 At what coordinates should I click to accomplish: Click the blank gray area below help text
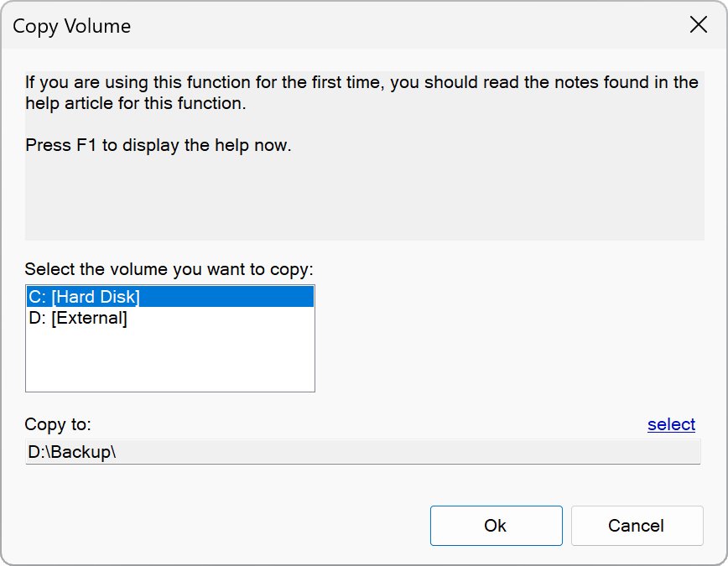(362, 201)
